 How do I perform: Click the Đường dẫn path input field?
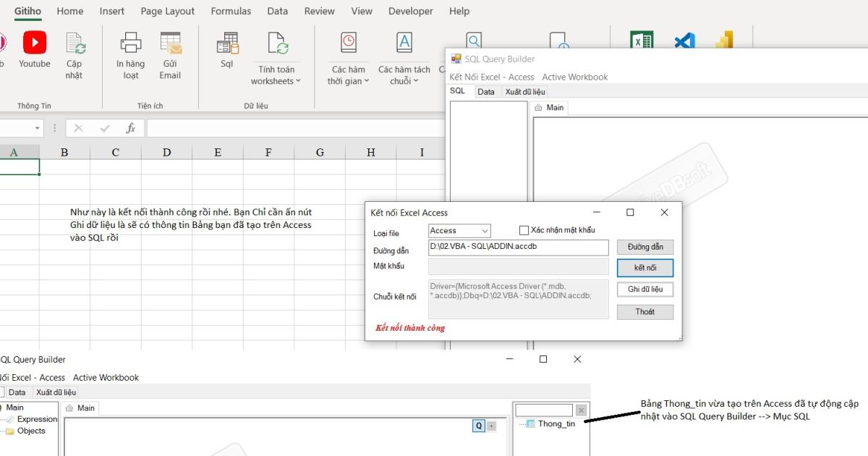click(x=518, y=247)
